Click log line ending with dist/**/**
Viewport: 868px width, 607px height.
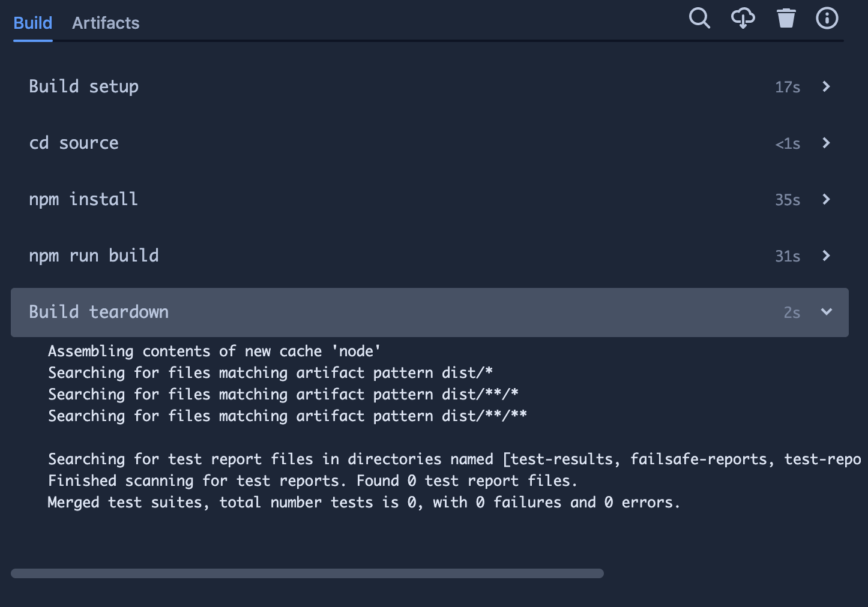288,416
